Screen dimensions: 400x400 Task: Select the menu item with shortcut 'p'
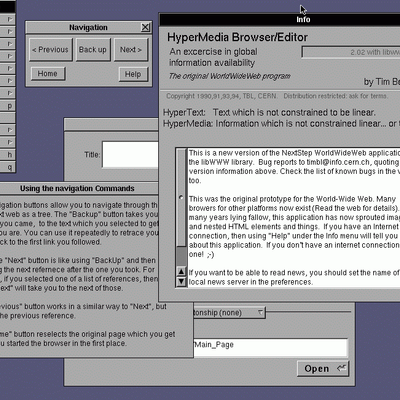point(8,106)
